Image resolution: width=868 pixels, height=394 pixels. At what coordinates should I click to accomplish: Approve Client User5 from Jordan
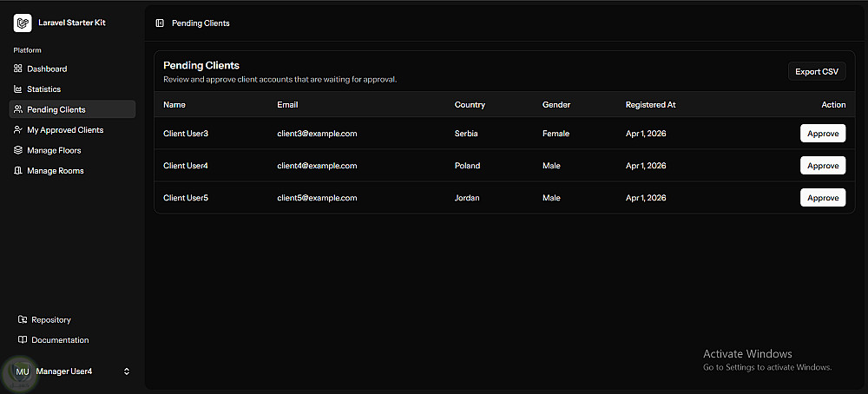click(822, 198)
